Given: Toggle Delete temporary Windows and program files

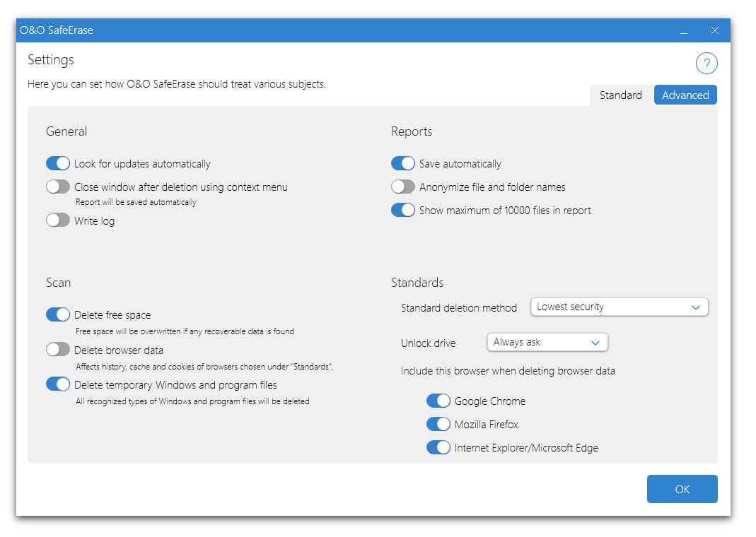Looking at the screenshot, I should click(x=58, y=385).
